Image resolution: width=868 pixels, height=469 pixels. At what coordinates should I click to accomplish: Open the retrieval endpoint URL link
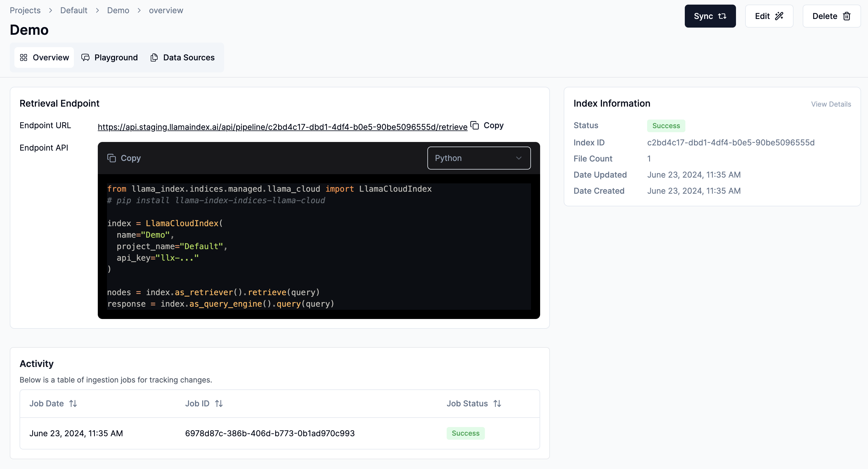pyautogui.click(x=282, y=127)
